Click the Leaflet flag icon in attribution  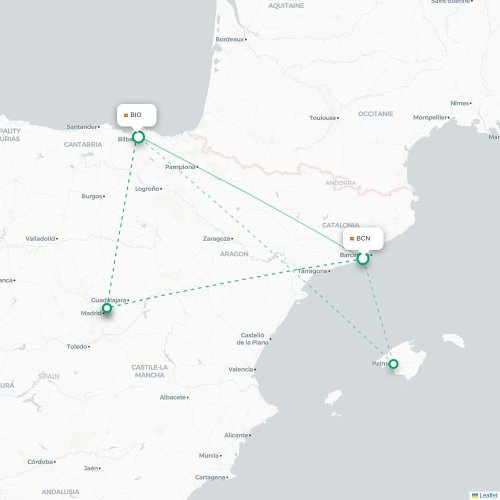(475, 496)
